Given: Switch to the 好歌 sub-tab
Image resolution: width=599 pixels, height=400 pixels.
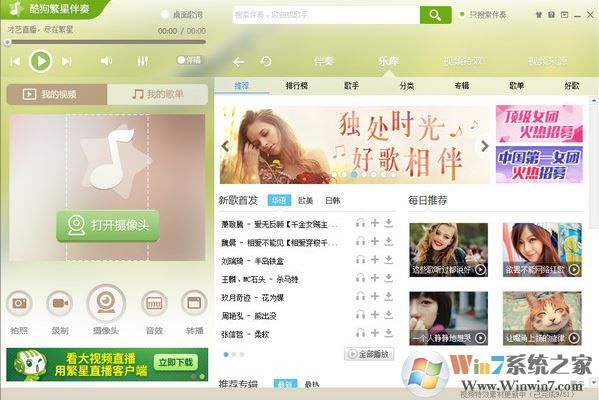Looking at the screenshot, I should [572, 86].
